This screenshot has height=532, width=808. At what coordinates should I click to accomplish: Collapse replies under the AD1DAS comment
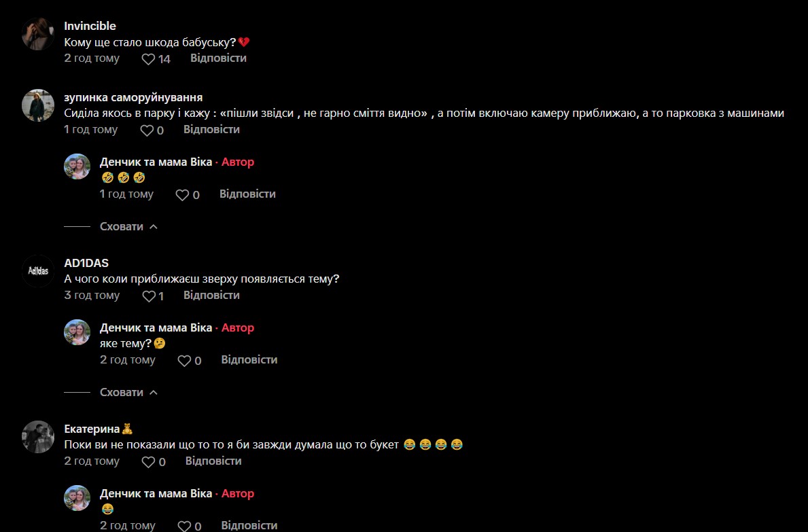[x=128, y=393]
